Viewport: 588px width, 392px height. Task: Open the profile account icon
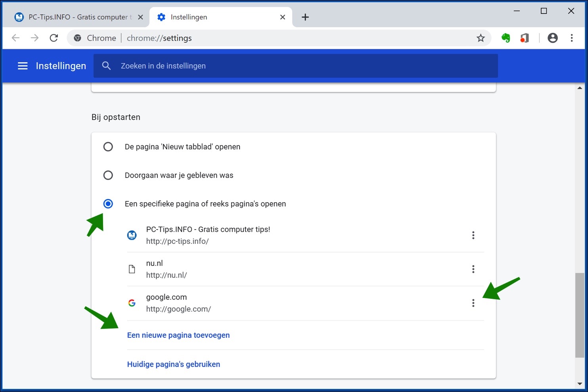point(552,38)
